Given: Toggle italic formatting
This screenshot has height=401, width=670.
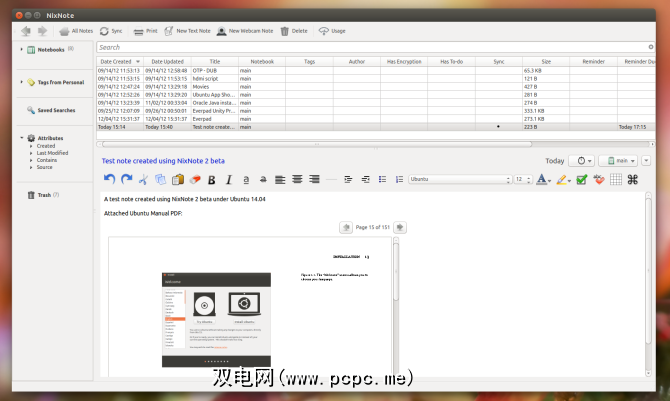Looking at the screenshot, I should [x=229, y=179].
